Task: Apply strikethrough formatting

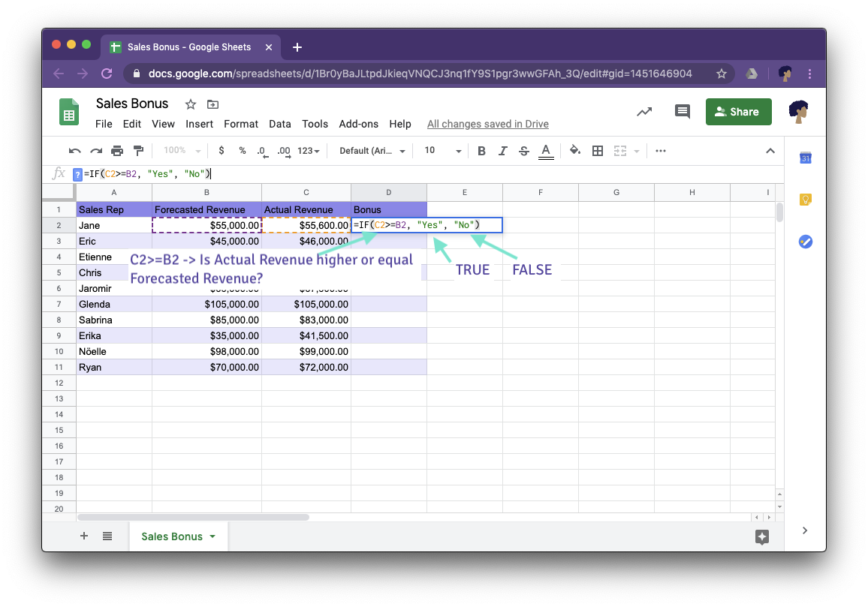Action: click(x=523, y=151)
